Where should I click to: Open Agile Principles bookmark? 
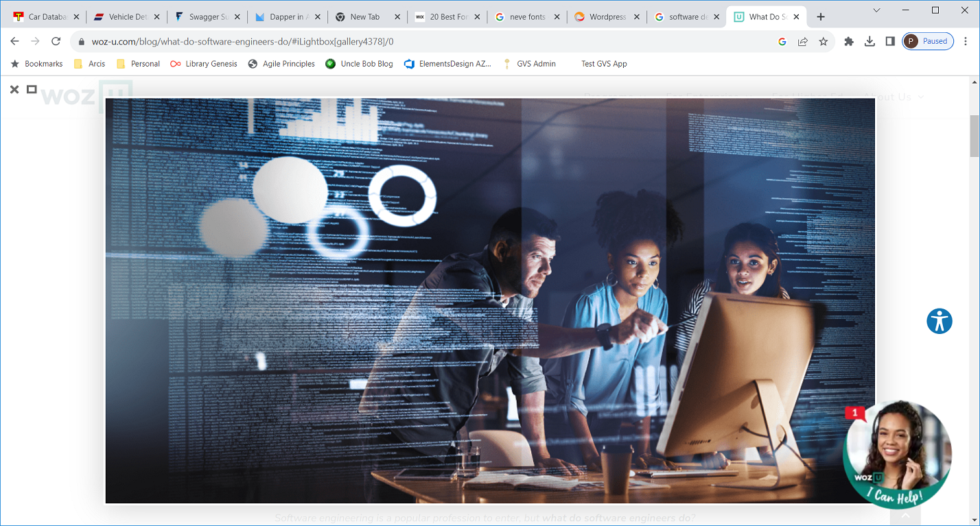tap(281, 64)
